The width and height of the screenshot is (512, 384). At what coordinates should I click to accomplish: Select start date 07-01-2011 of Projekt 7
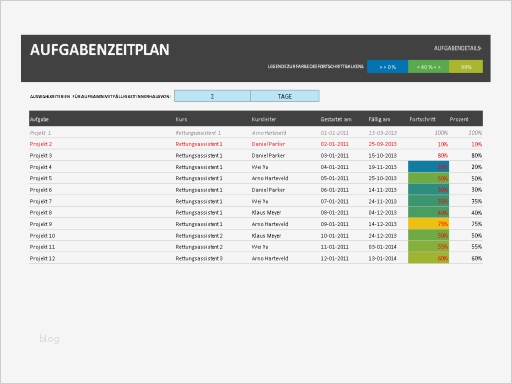tap(334, 201)
